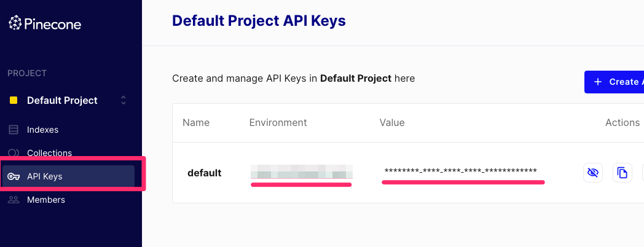Click the plus icon on Create button
The image size is (644, 247).
[x=598, y=82]
